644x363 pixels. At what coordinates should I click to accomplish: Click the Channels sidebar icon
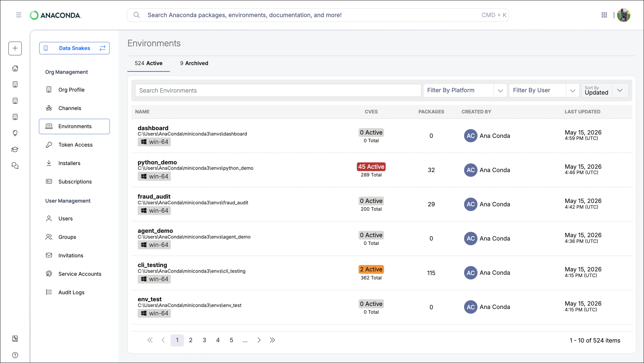pyautogui.click(x=49, y=108)
